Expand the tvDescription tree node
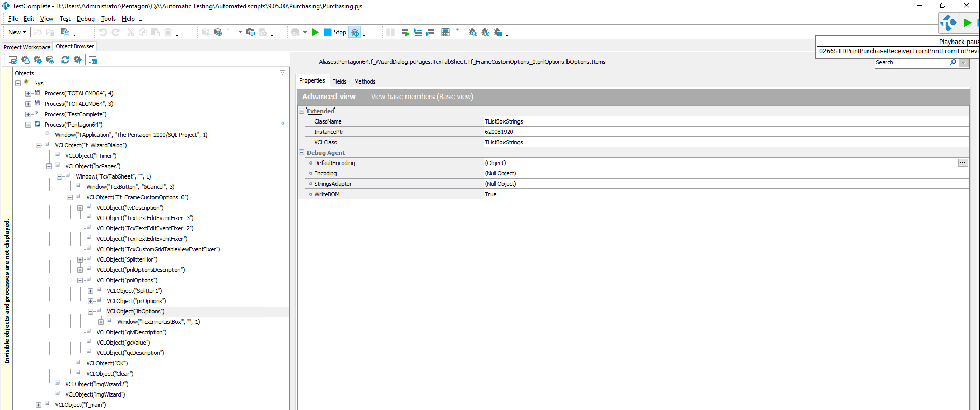 (x=80, y=208)
